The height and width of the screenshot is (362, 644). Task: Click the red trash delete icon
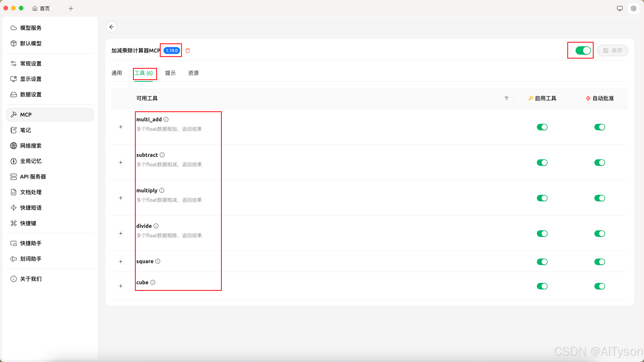click(x=187, y=50)
